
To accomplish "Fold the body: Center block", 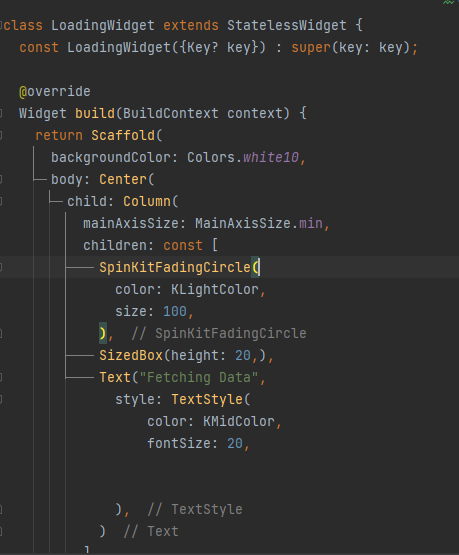I will [x=1, y=179].
